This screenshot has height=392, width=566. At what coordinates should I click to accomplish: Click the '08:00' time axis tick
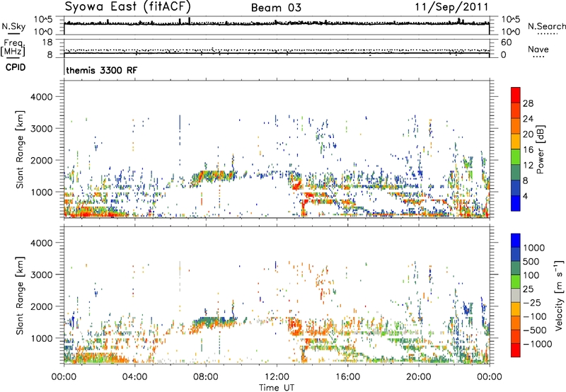(206, 377)
